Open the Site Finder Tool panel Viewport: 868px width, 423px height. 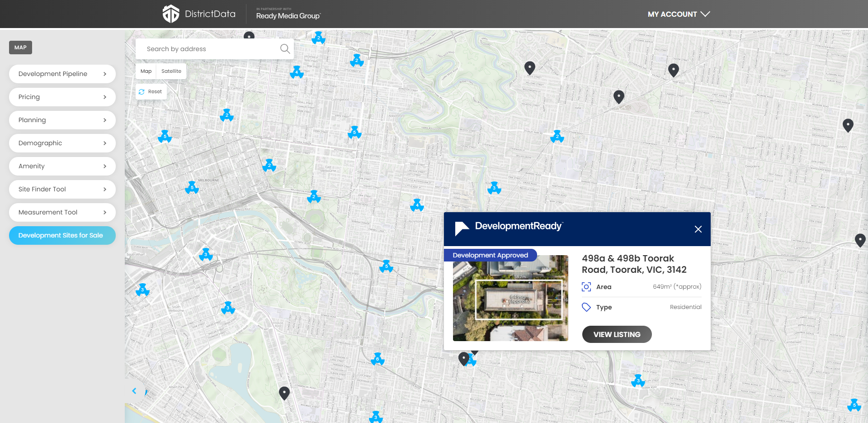(x=62, y=189)
